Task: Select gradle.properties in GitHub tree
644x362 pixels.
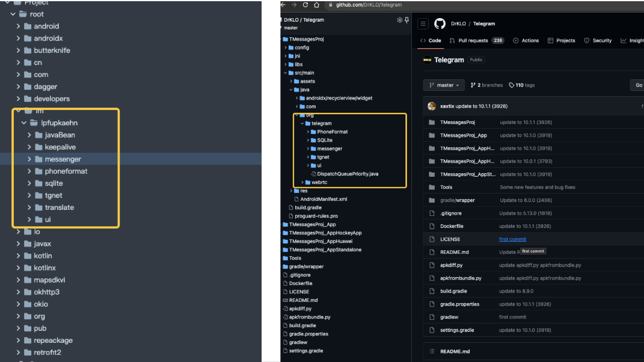Action: point(308,334)
